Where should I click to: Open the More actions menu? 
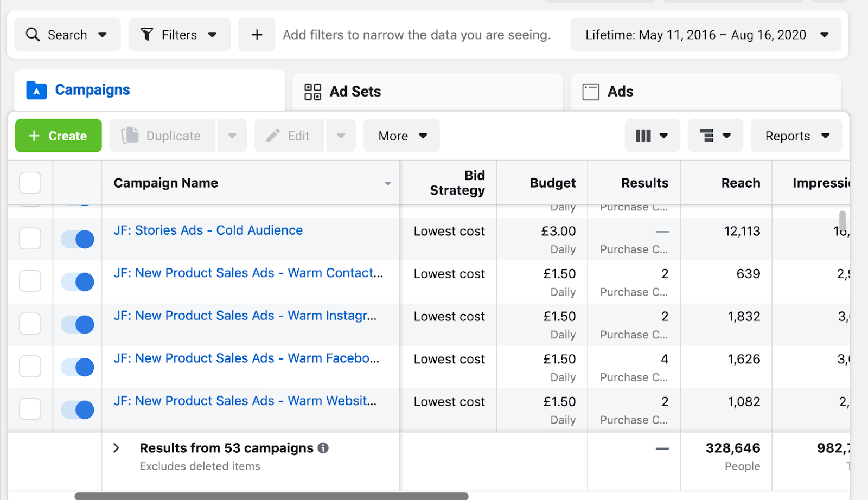401,136
